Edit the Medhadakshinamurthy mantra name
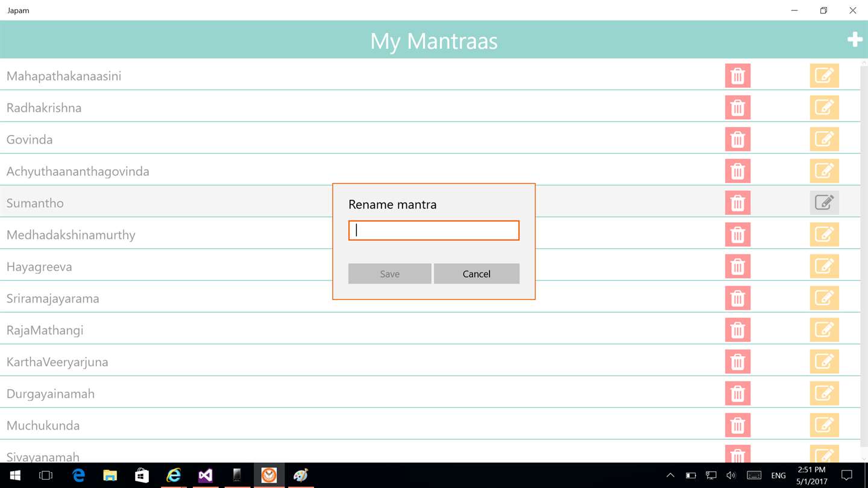Screen dimensions: 868x488 tap(824, 235)
